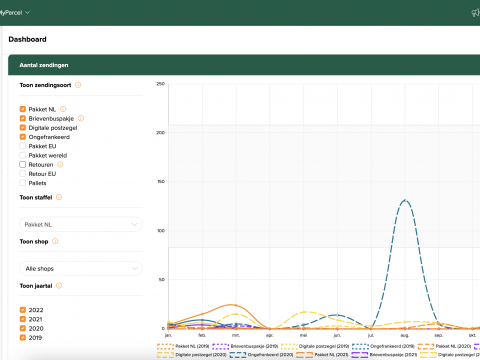Screen dimensions: 480x360
Task: Click info icon next to Retouren
Action: tap(60, 164)
